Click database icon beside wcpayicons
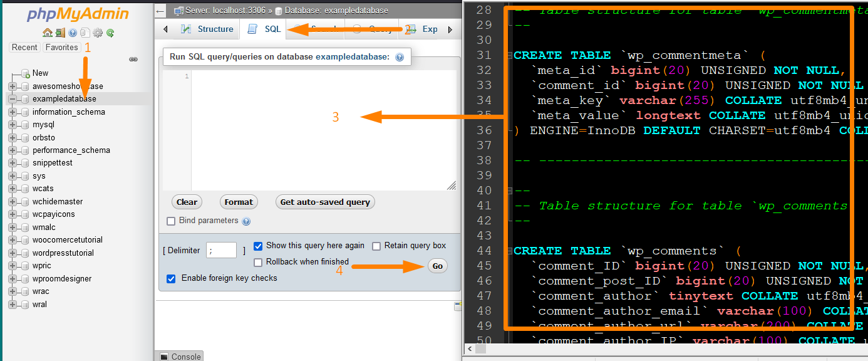The width and height of the screenshot is (868, 361). (25, 214)
